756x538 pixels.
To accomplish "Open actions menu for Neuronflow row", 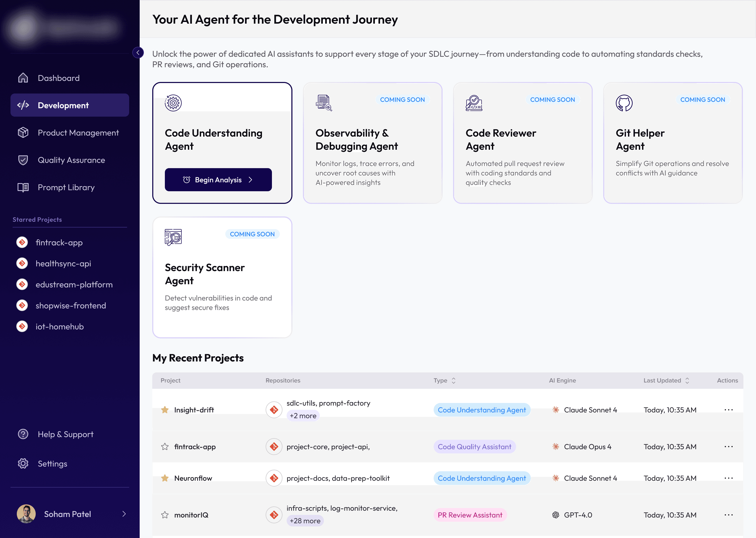I will [x=728, y=478].
